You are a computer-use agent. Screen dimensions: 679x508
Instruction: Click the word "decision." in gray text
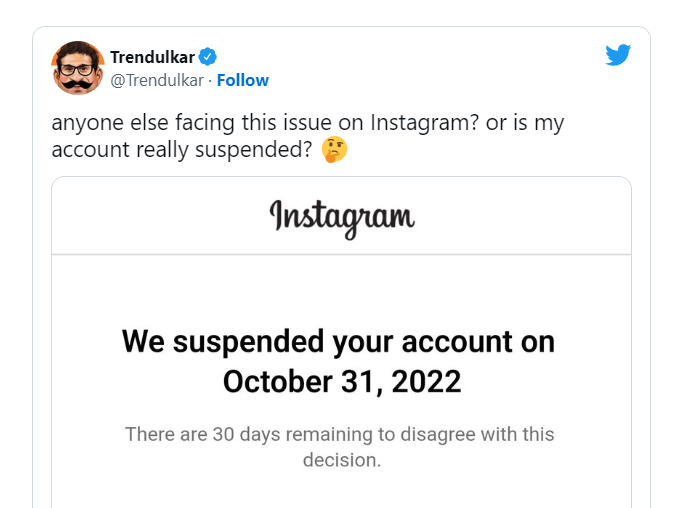click(x=342, y=460)
